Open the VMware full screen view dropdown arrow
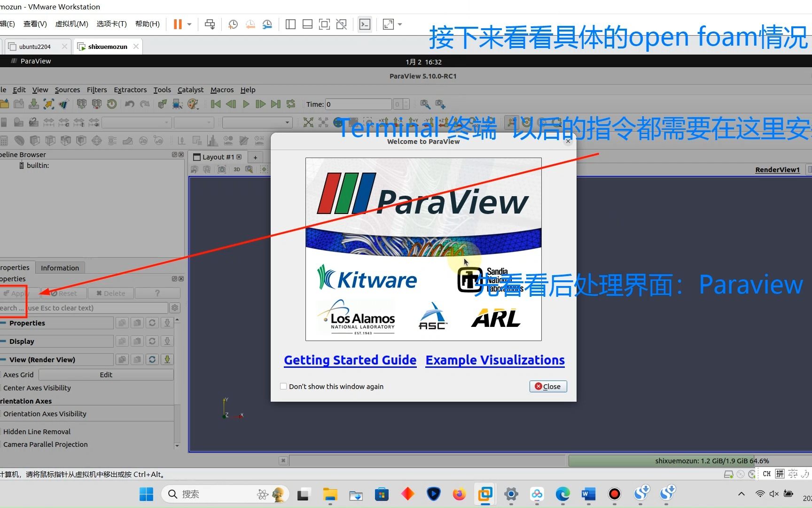 tap(400, 24)
